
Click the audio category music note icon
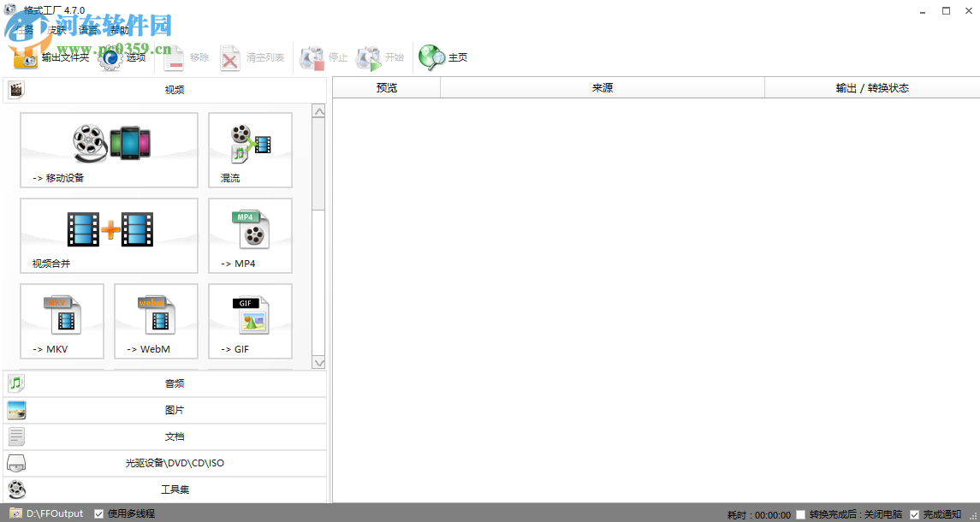tap(17, 383)
